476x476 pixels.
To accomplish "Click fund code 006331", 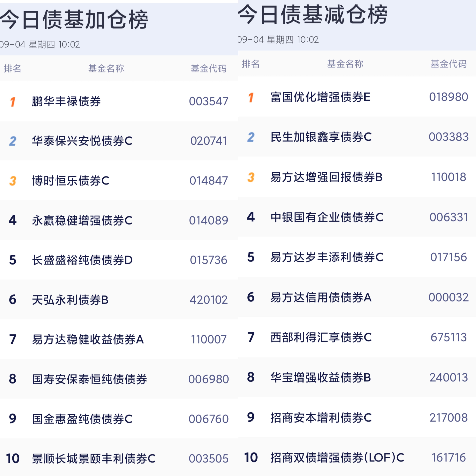I will [x=449, y=217].
